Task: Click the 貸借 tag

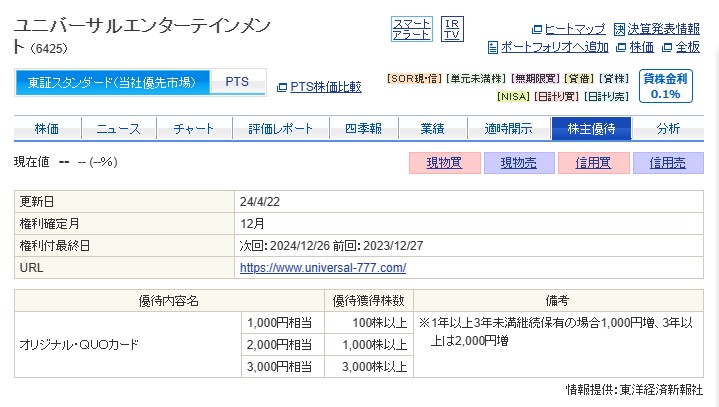Action: pyautogui.click(x=579, y=78)
